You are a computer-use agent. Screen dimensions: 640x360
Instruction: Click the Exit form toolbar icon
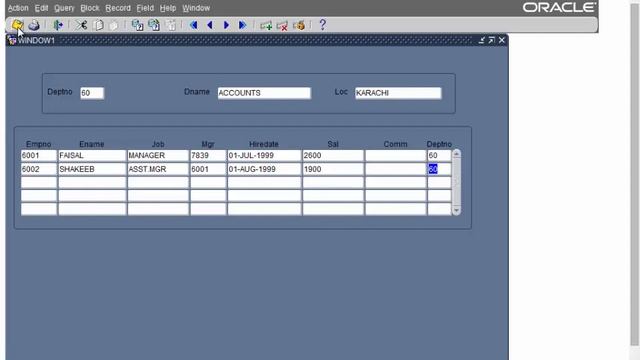coord(58,25)
